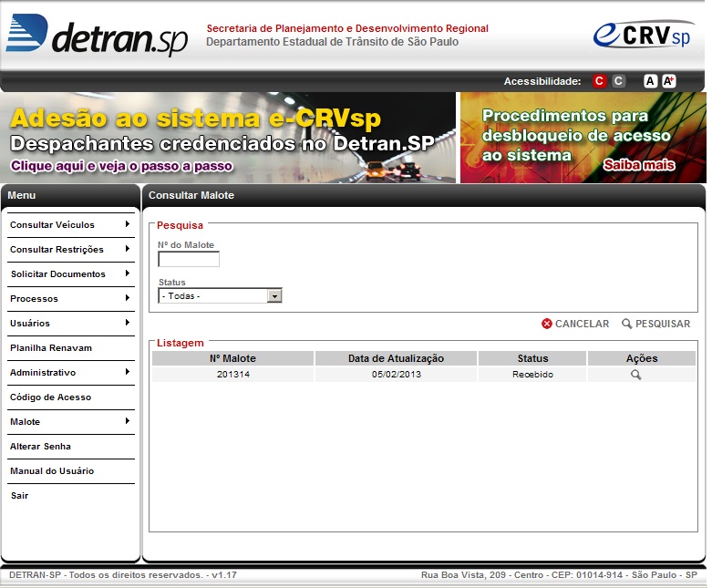Screen dimensions: 712x588
Task: Click Saiba mais on unlock procedures banner
Action: pyautogui.click(x=638, y=165)
